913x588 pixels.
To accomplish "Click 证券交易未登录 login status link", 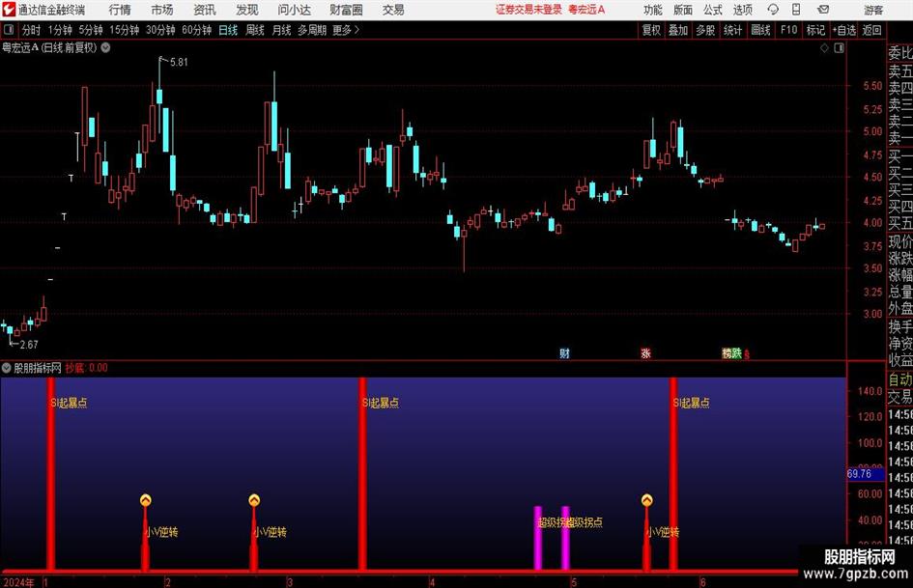I will [528, 10].
